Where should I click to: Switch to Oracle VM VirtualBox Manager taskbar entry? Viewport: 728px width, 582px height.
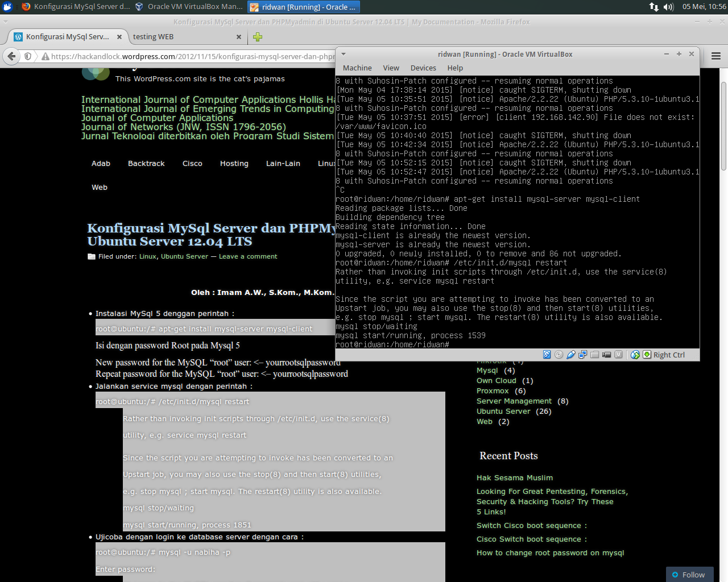(x=189, y=7)
